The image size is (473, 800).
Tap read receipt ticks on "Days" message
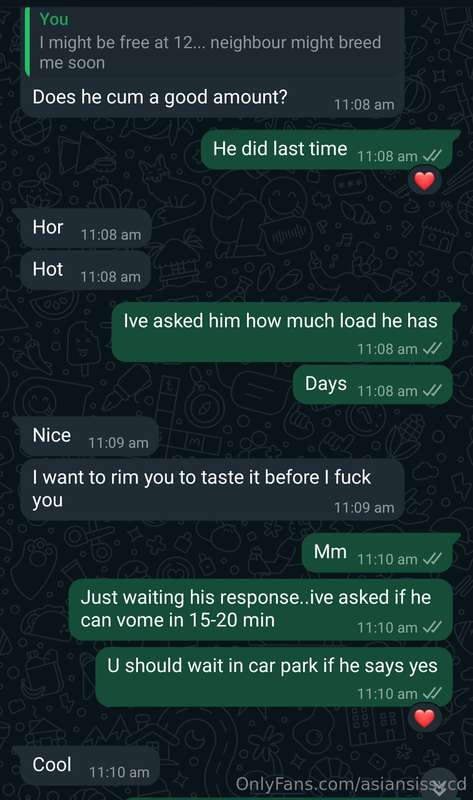click(x=433, y=391)
